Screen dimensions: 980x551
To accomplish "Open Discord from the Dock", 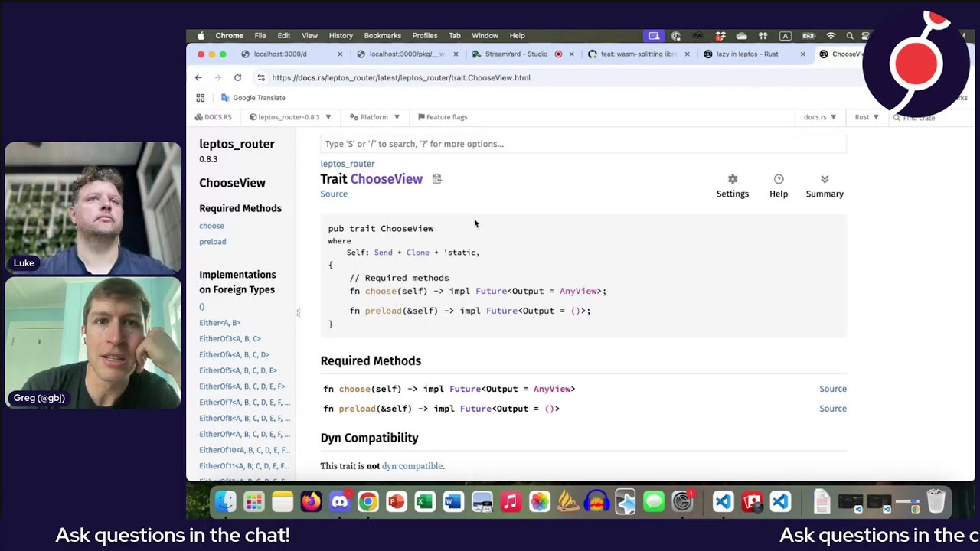I will (340, 502).
